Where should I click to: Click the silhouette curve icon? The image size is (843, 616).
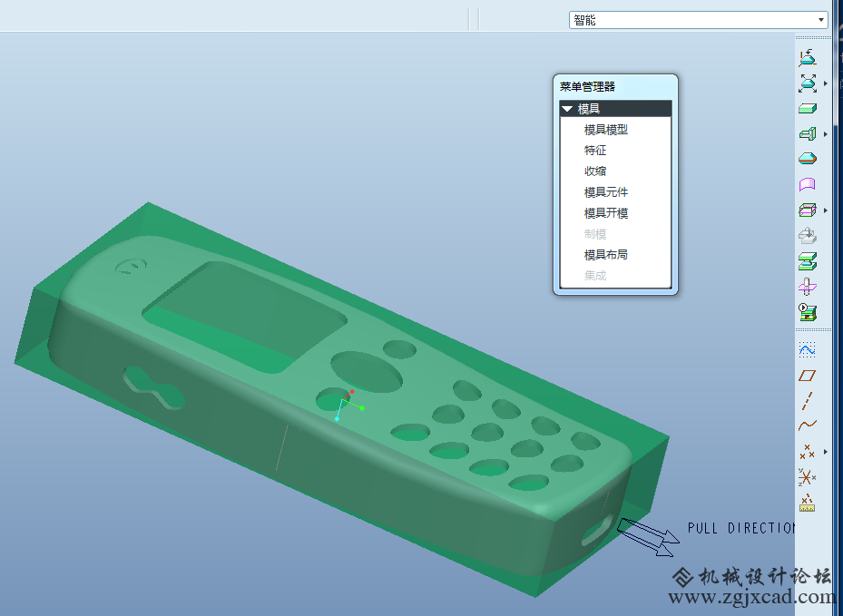[808, 159]
